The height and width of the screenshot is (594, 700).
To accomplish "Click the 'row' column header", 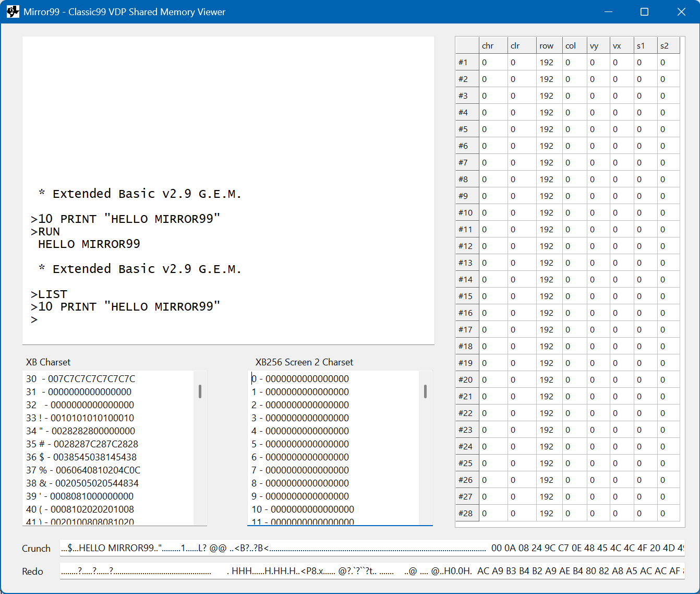I will [x=549, y=45].
